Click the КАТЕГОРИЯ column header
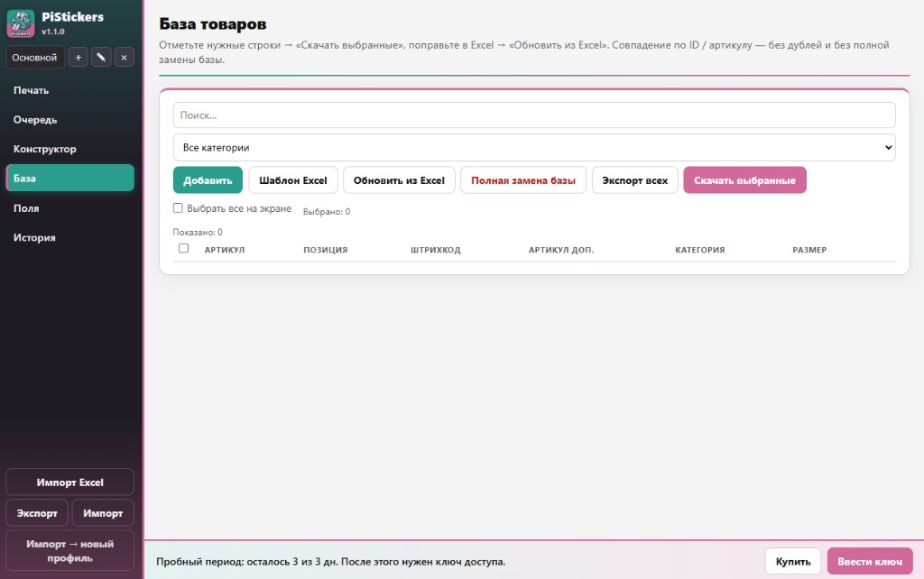Screen dimensions: 924x579 [700, 250]
